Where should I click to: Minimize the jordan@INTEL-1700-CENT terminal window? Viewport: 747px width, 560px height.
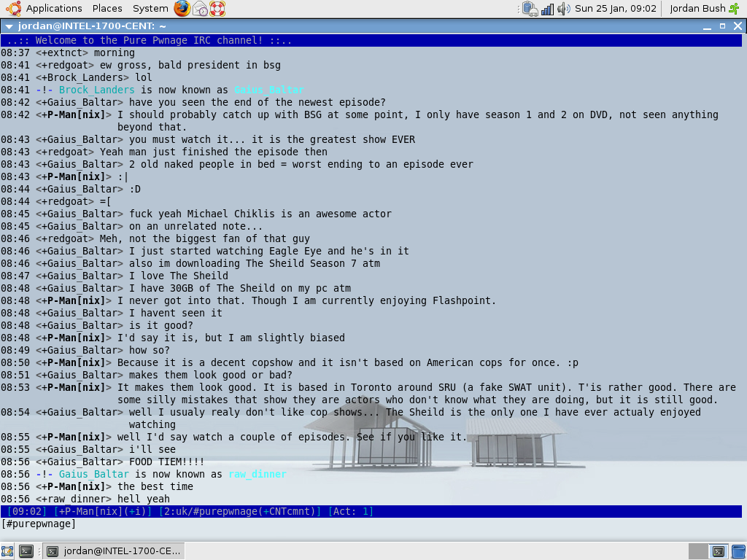707,26
